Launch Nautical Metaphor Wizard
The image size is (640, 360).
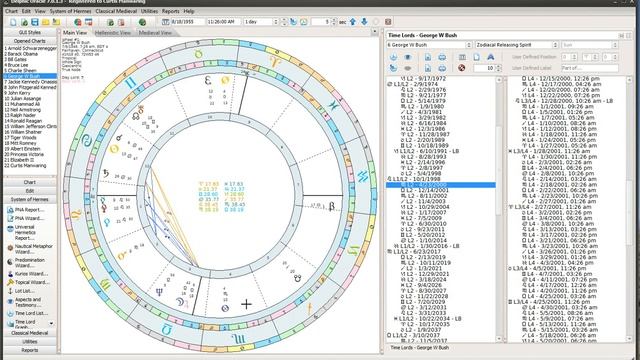click(30, 249)
